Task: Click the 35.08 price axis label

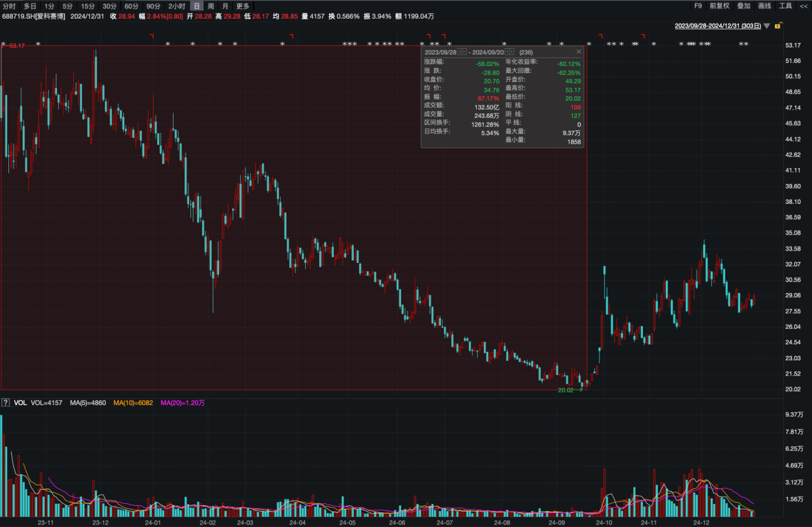Action: coord(793,233)
